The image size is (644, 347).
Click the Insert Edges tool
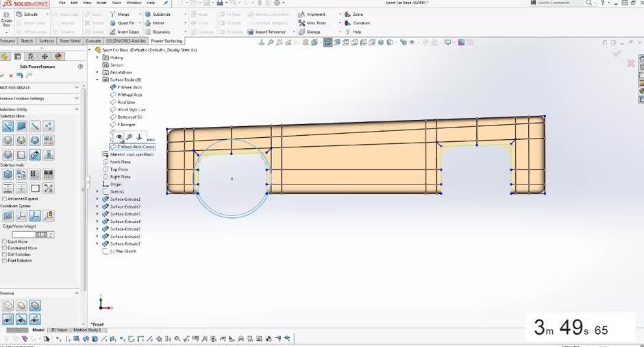coord(127,32)
